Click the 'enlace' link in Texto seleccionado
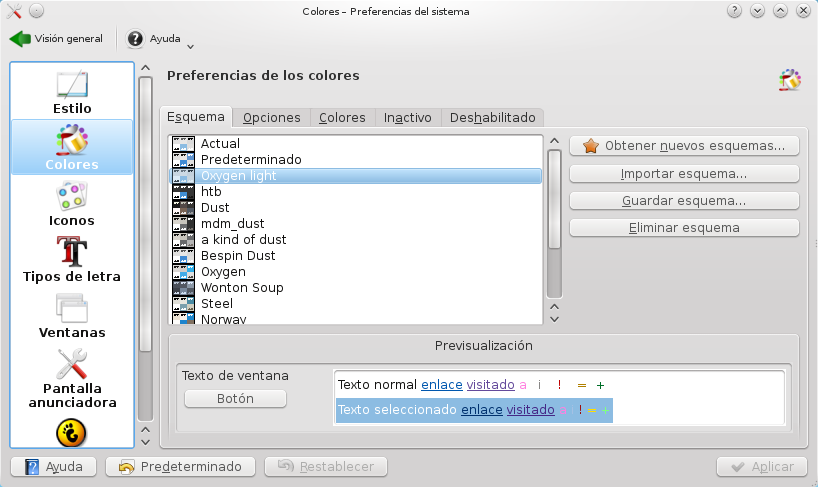 pyautogui.click(x=482, y=410)
